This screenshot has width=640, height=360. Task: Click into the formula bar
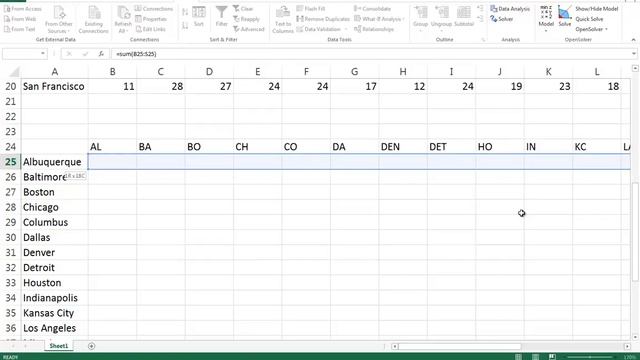pos(371,53)
